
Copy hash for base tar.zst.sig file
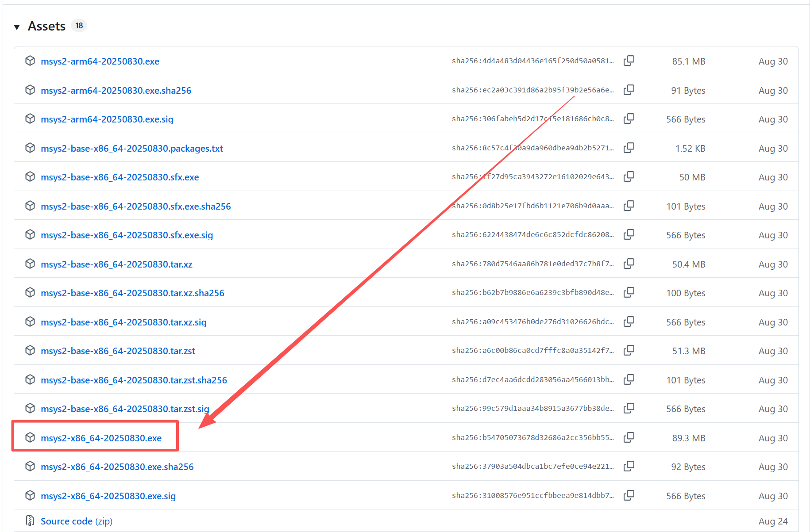click(629, 408)
